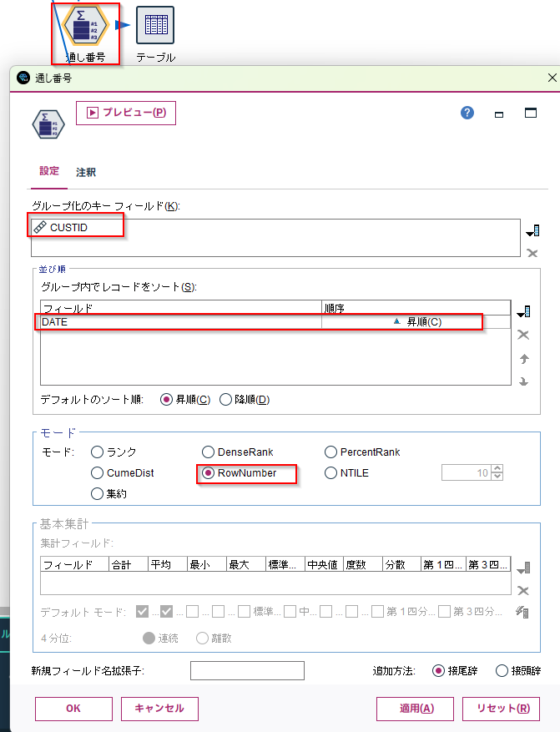Click the 新規フィールド名拡張子 input field
This screenshot has width=560, height=732.
point(247,671)
